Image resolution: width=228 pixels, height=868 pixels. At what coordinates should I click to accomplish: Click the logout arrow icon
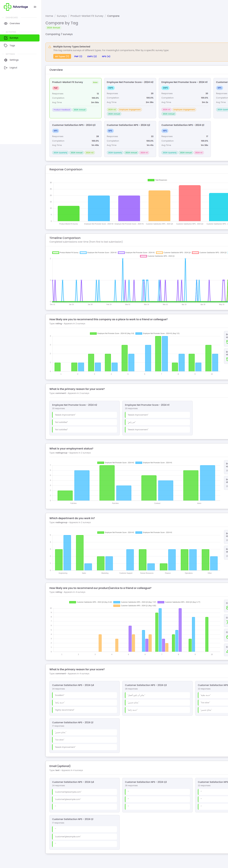tap(6, 68)
